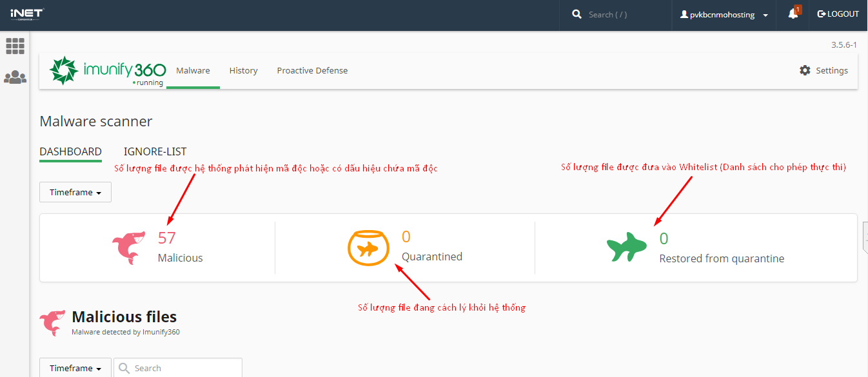Click the 57 Malicious count
Viewport: 868px width, 377px height.
pos(166,238)
